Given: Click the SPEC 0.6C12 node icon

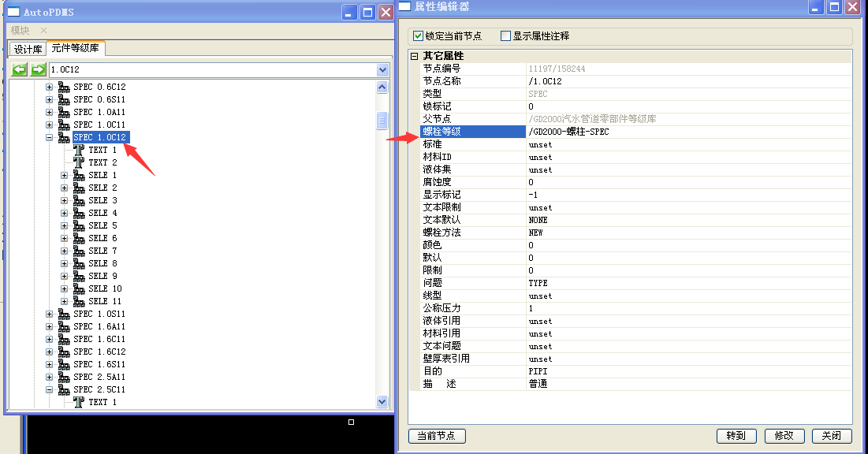Looking at the screenshot, I should [64, 87].
